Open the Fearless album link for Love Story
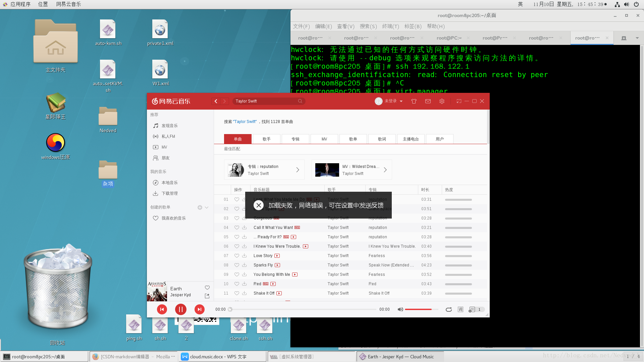 (x=377, y=256)
